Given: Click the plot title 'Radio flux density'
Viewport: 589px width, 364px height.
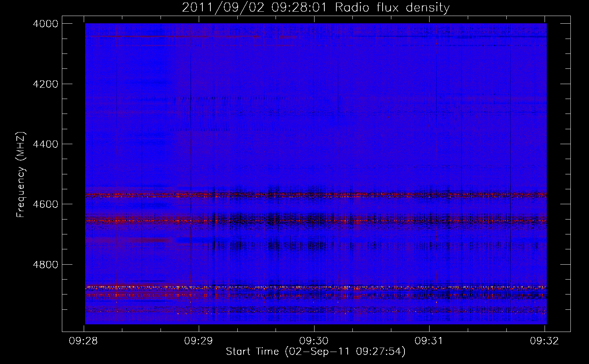Looking at the screenshot, I should pyautogui.click(x=392, y=8).
